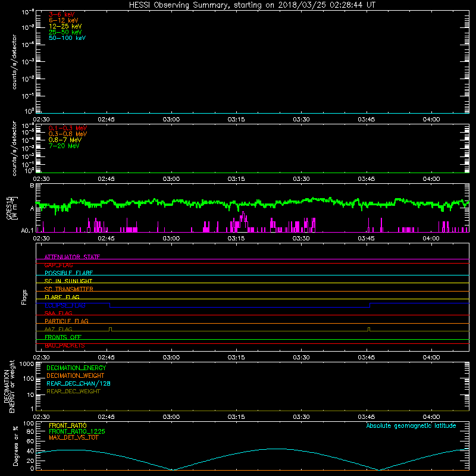Click the Absolute geomagnetic latitude label
The width and height of the screenshot is (476, 476).
[411, 425]
